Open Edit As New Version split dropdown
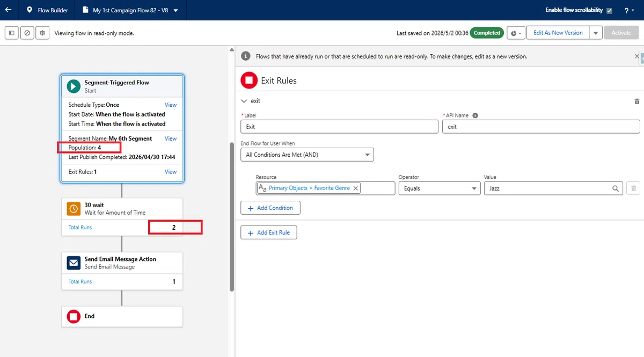Image resolution: width=644 pixels, height=357 pixels. [595, 33]
